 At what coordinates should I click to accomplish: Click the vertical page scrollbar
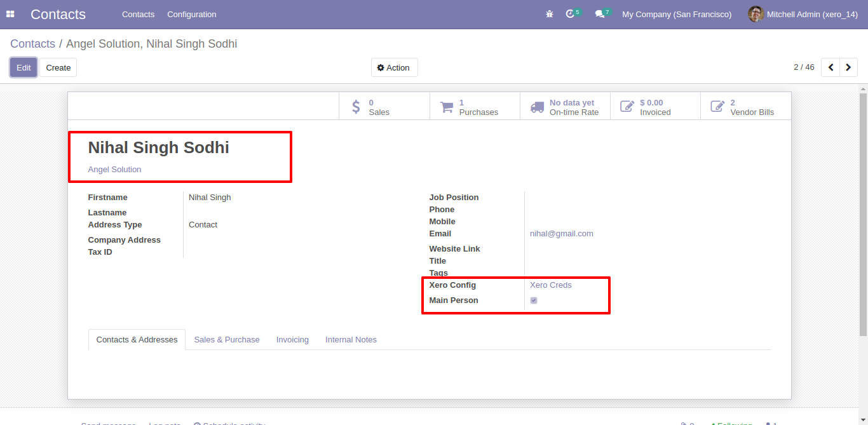[x=863, y=214]
